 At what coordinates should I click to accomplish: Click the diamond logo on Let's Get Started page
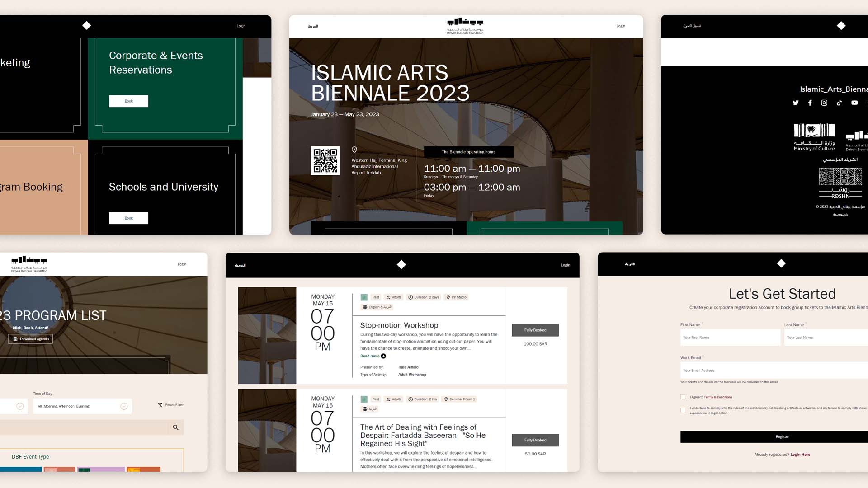(781, 263)
